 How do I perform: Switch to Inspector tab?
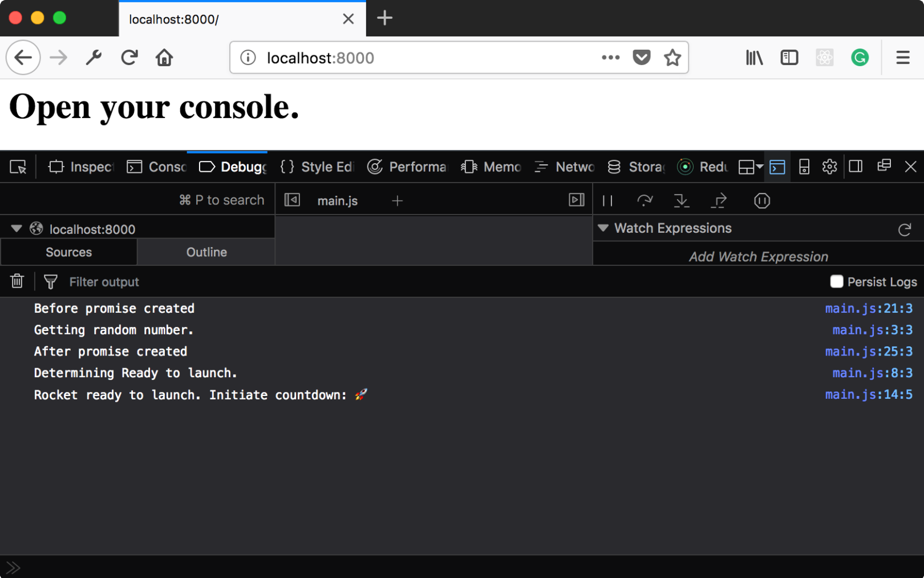(81, 167)
